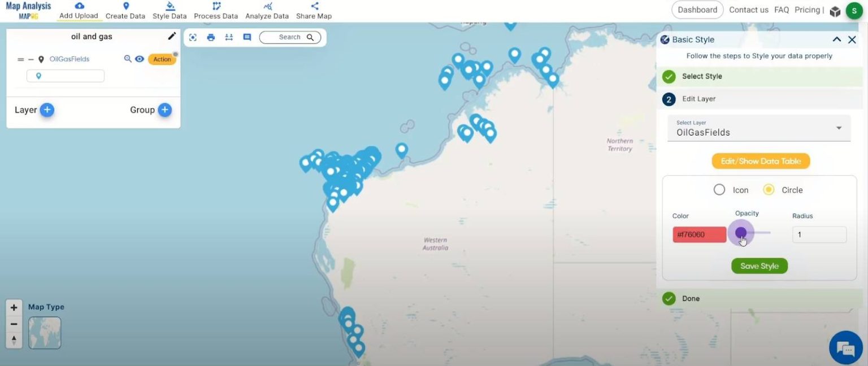Zoom to the OilGasFields layer with the magnifier

tap(128, 59)
